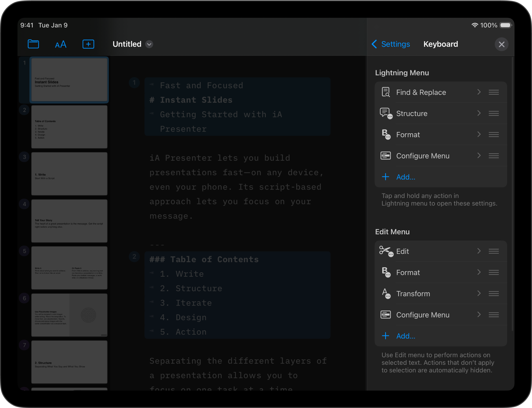
Task: Tap Add... under Edit Menu
Action: (405, 336)
